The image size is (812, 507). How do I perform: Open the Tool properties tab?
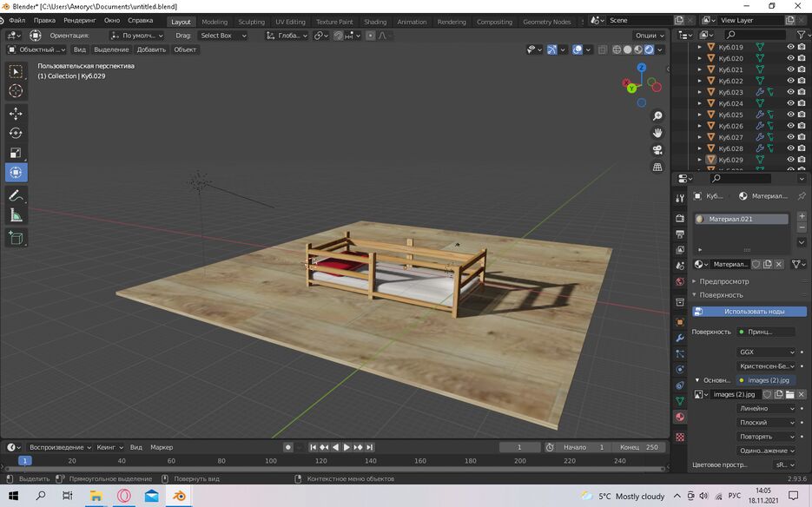[680, 198]
